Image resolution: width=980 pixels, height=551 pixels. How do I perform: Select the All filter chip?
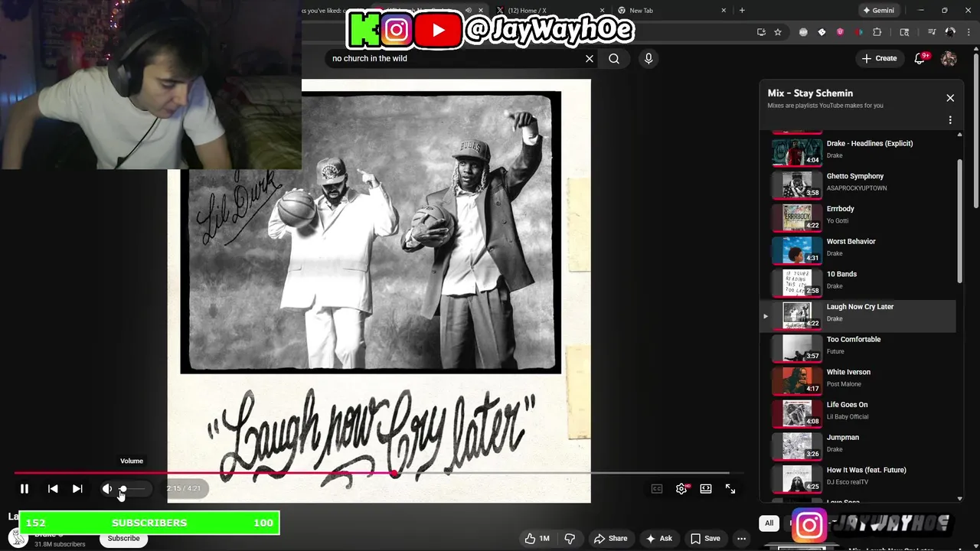point(769,523)
